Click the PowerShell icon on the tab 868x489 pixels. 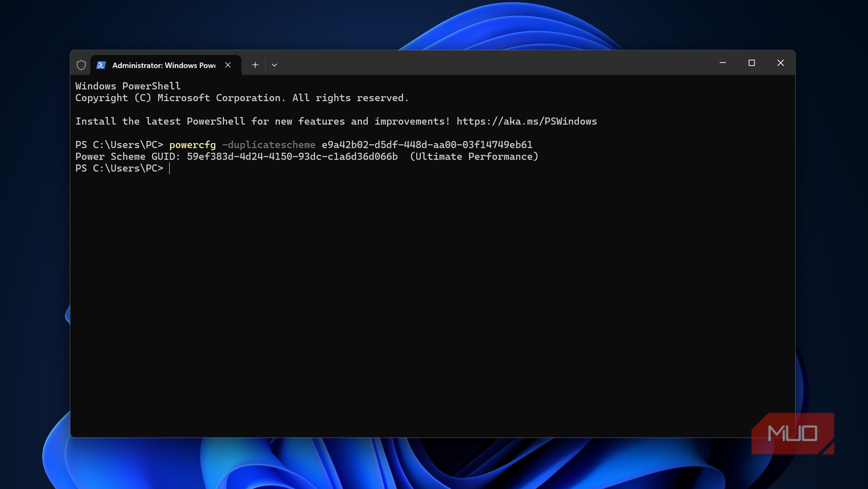coord(101,65)
